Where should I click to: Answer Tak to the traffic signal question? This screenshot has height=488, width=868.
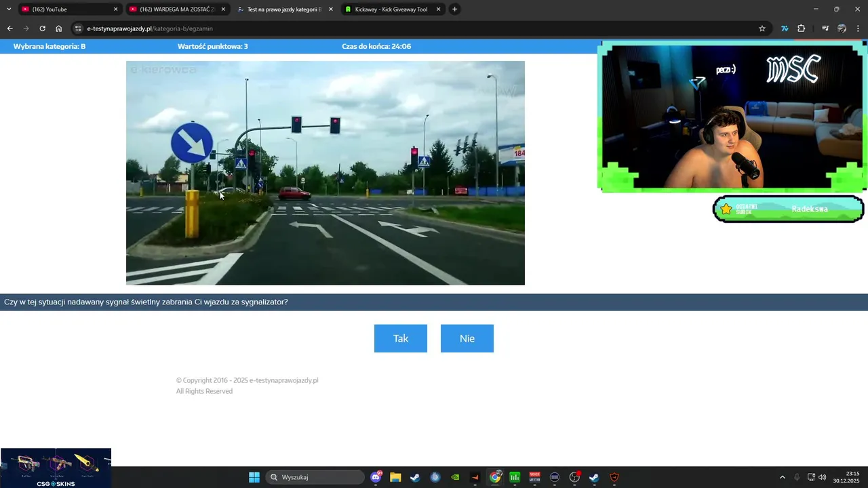coord(400,338)
